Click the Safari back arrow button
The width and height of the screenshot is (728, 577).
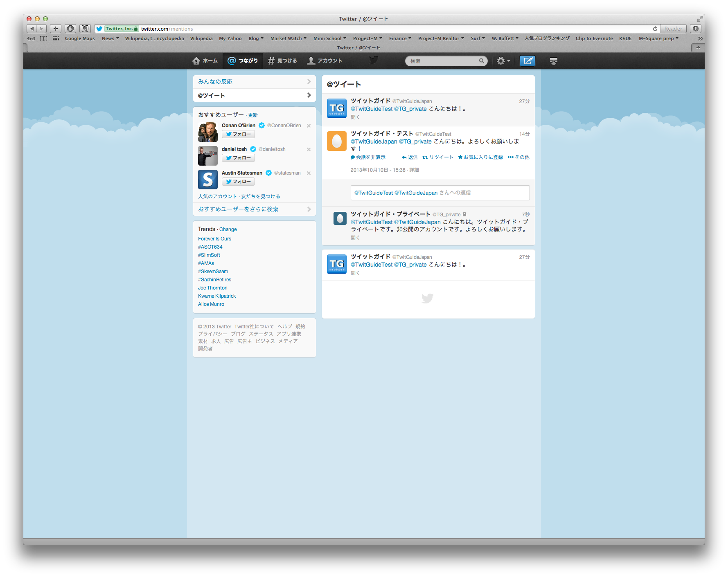tap(32, 29)
